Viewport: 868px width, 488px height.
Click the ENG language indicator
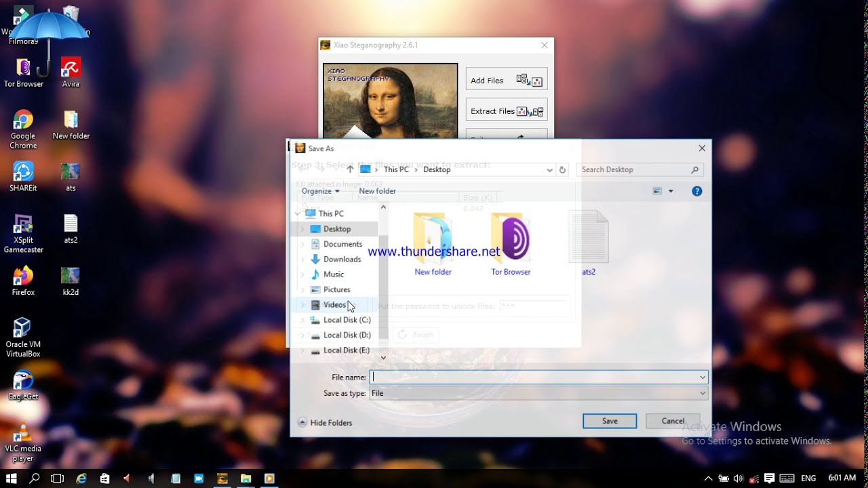(x=808, y=479)
